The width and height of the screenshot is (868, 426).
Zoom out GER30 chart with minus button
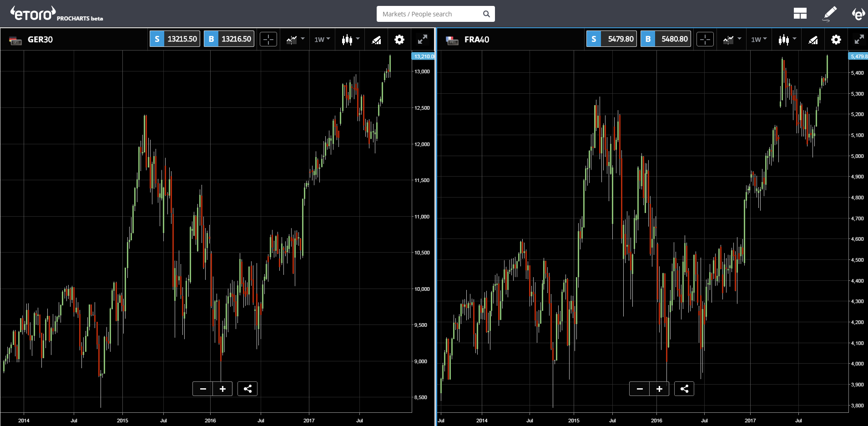point(203,389)
